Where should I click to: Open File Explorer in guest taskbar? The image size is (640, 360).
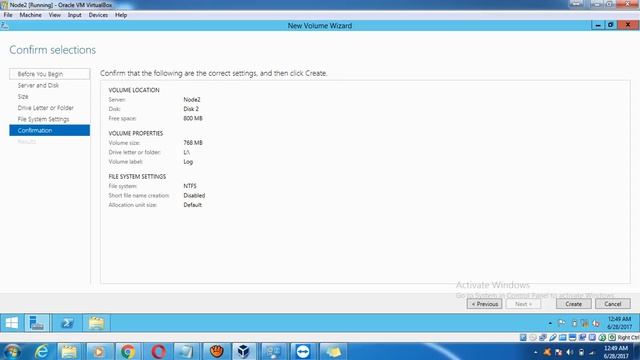pyautogui.click(x=96, y=323)
